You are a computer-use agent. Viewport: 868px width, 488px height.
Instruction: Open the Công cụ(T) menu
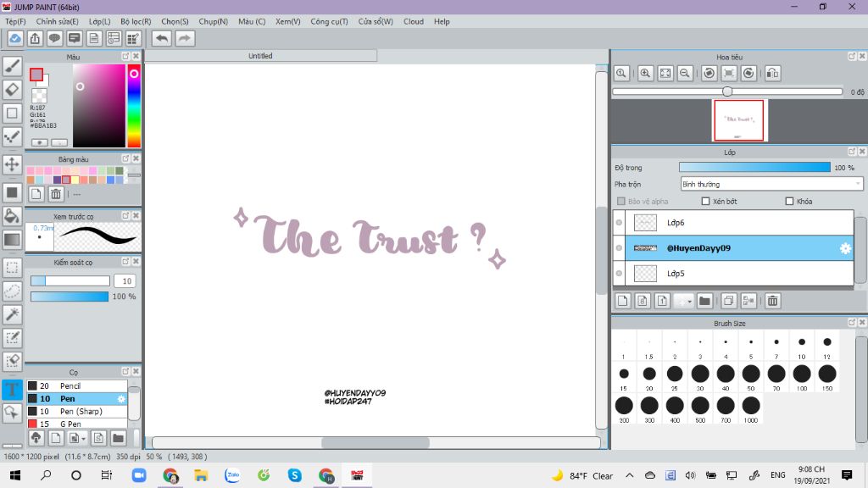pyautogui.click(x=330, y=21)
